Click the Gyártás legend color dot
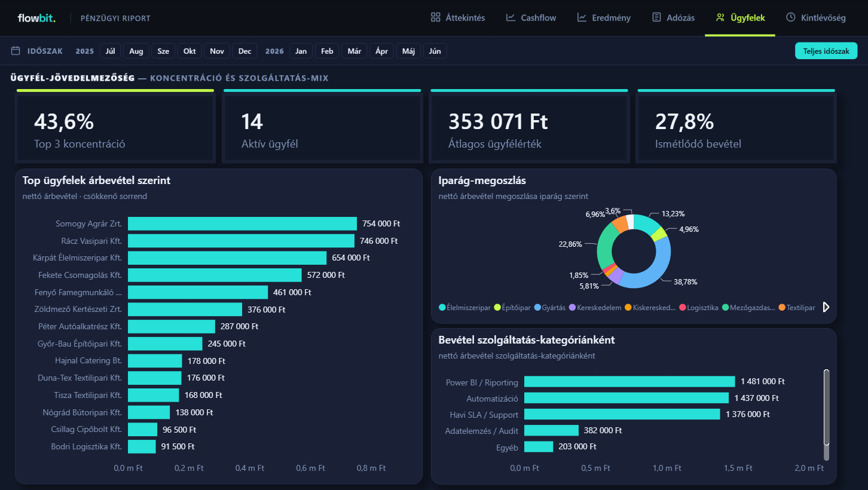Image resolution: width=868 pixels, height=490 pixels. click(537, 307)
